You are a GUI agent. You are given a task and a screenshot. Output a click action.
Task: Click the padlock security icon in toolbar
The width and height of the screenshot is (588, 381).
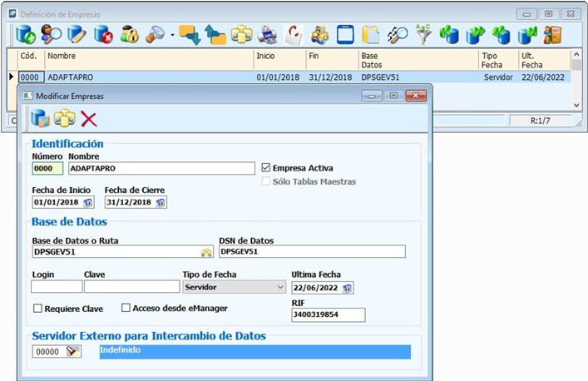coord(129,34)
